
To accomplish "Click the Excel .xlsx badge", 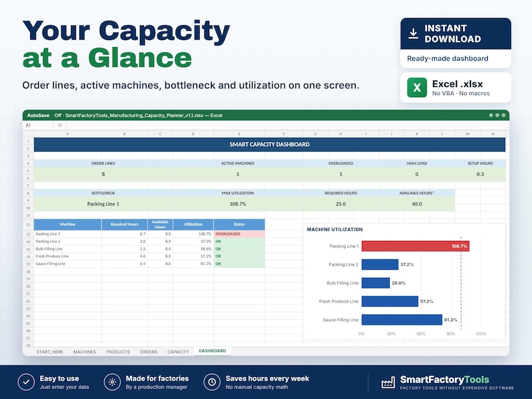I will coord(456,88).
